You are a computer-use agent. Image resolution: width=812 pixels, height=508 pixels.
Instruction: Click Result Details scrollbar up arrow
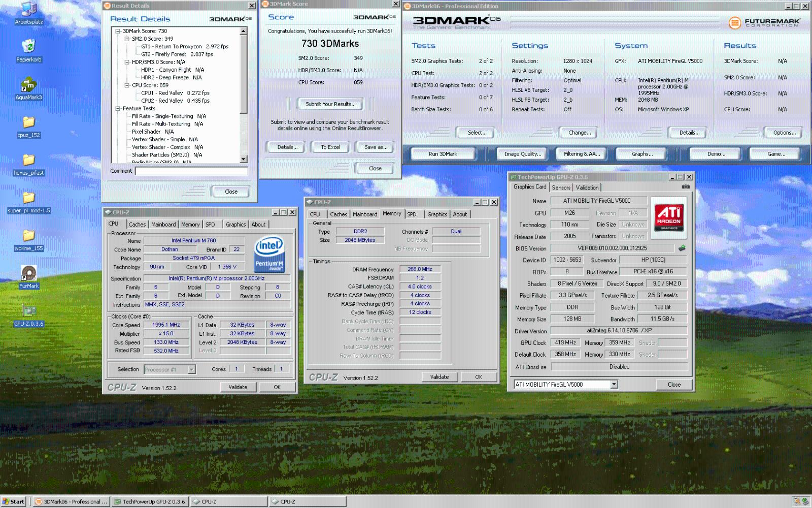(243, 31)
